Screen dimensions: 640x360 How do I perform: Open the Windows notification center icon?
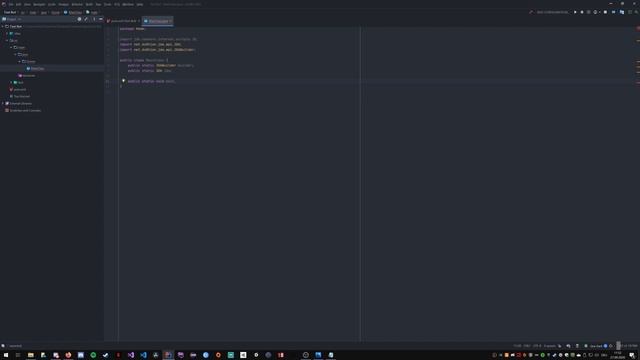click(x=632, y=355)
